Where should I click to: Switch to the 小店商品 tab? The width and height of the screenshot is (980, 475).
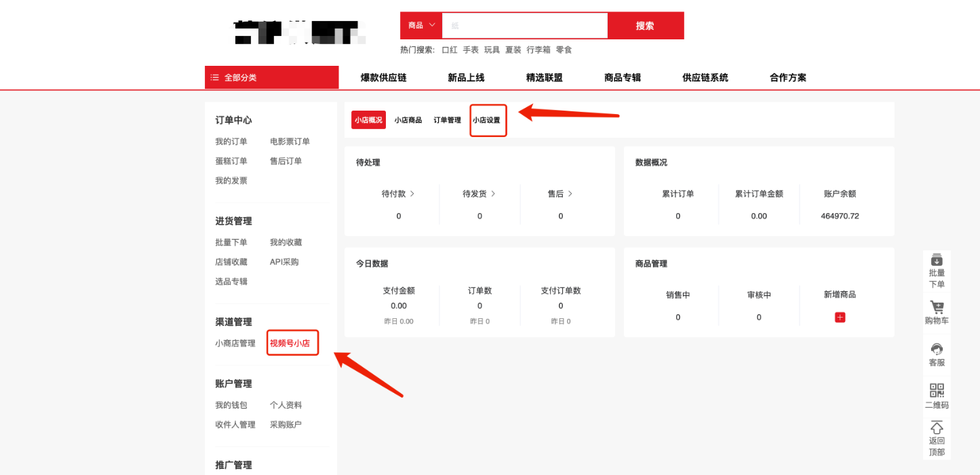(x=408, y=120)
